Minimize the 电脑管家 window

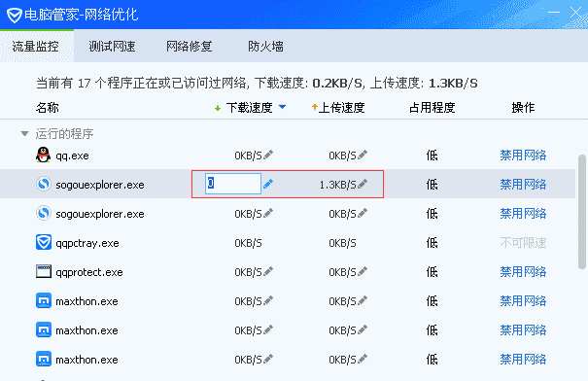554,12
